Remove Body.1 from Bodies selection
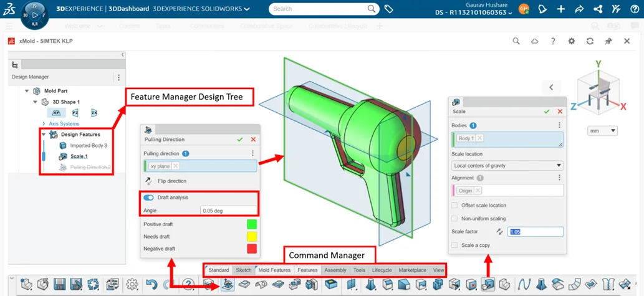 (479, 138)
